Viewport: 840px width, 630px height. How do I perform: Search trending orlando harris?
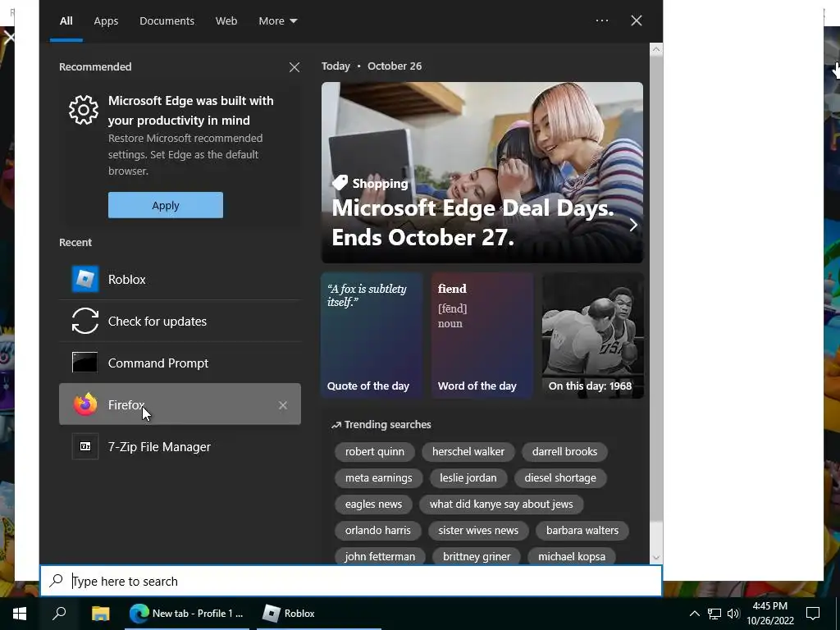(x=377, y=531)
